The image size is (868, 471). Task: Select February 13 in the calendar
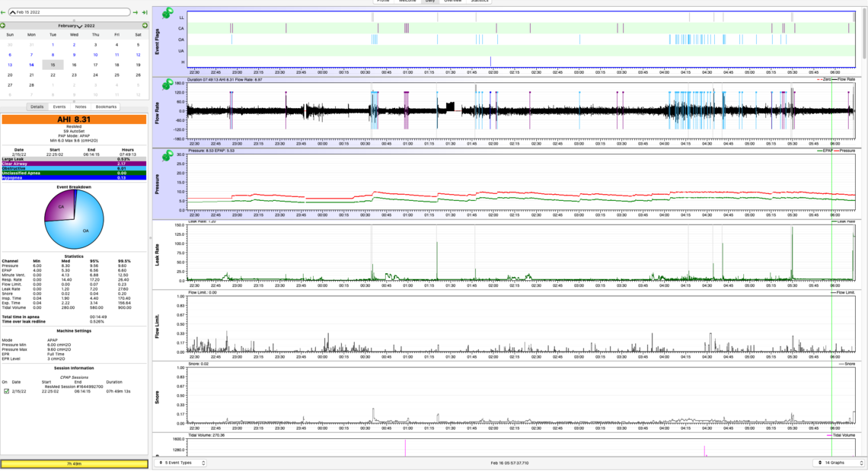point(10,65)
